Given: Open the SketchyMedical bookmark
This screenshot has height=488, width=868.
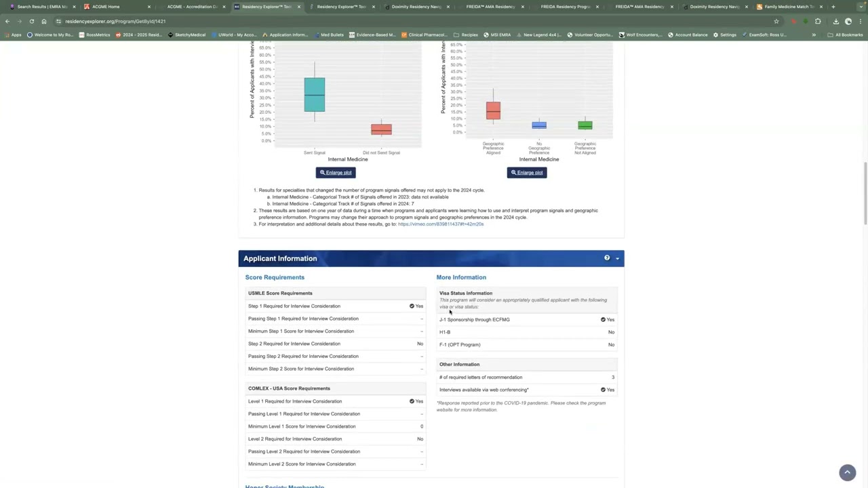Looking at the screenshot, I should pos(186,35).
